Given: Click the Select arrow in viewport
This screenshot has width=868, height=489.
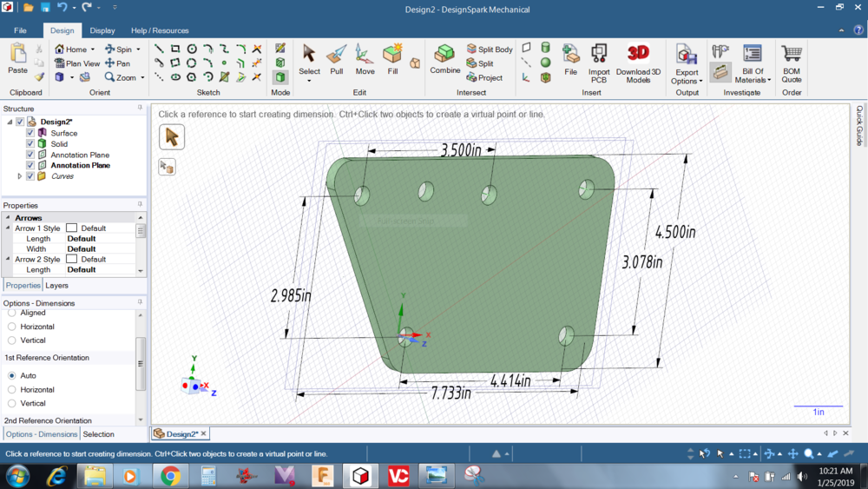Looking at the screenshot, I should (x=172, y=136).
